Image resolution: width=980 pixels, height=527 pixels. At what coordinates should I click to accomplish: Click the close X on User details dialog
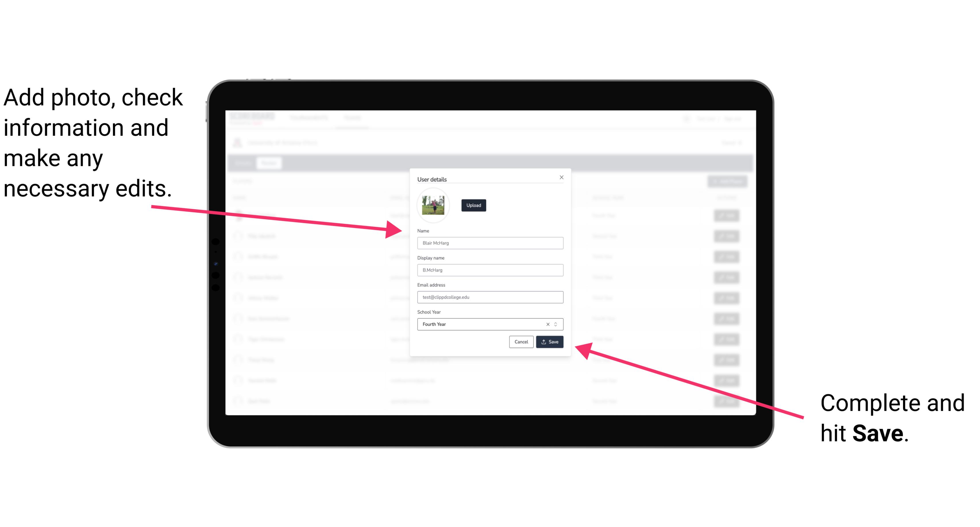pos(562,177)
